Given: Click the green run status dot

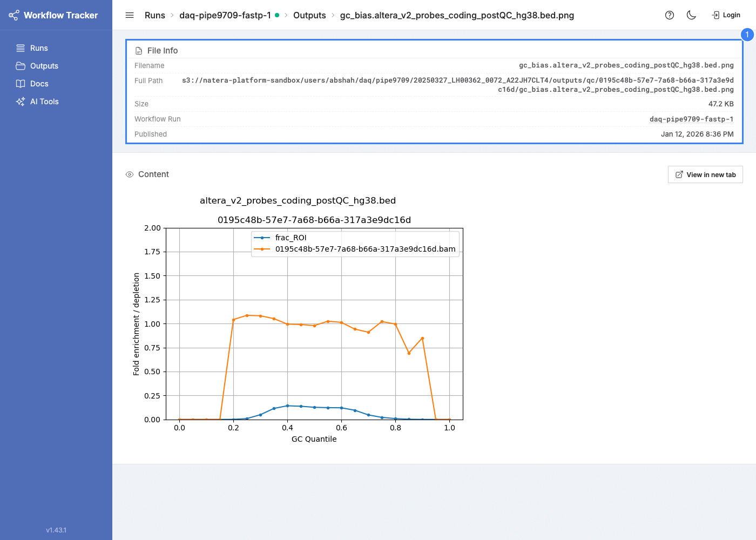Looking at the screenshot, I should point(277,15).
